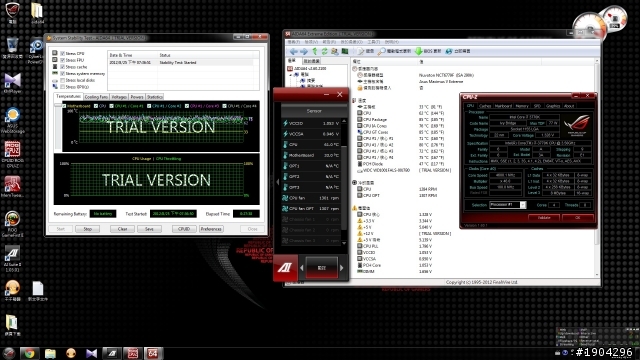Click AI Suite sensor list down arrow
The height and width of the screenshot is (360, 640).
click(x=344, y=243)
